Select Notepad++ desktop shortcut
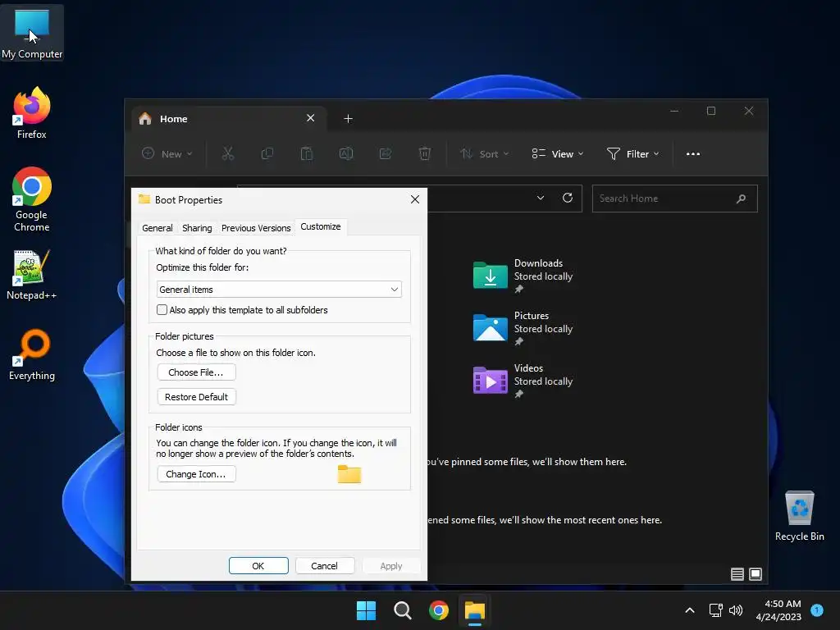The height and width of the screenshot is (630, 840). [32, 274]
